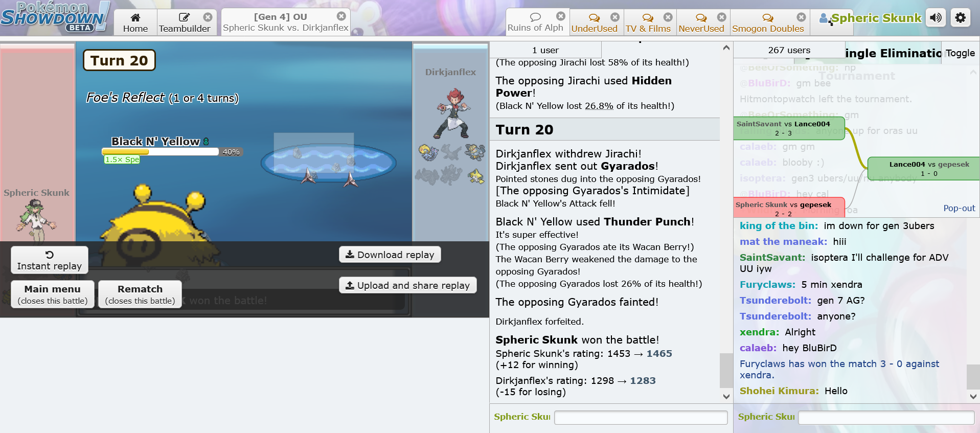
Task: Open the UnderUsed chat tab
Action: (x=594, y=23)
